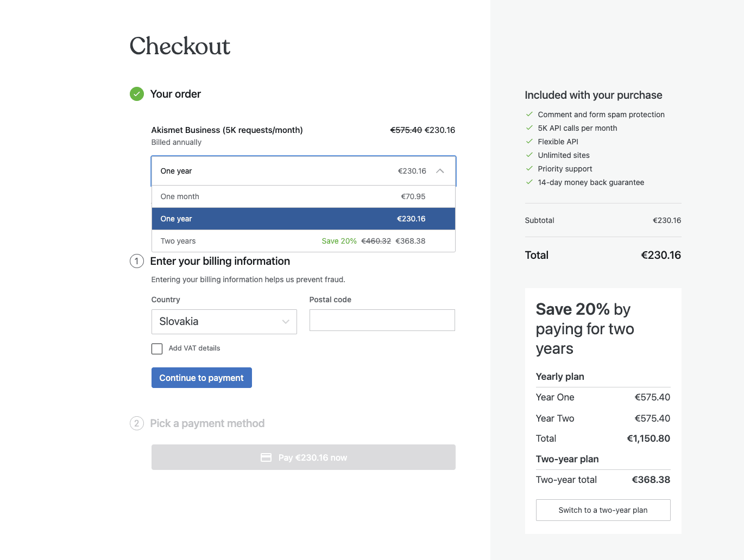Viewport: 744px width, 560px height.
Task: Click checkmark beside 14-day money back guarantee
Action: tap(529, 182)
